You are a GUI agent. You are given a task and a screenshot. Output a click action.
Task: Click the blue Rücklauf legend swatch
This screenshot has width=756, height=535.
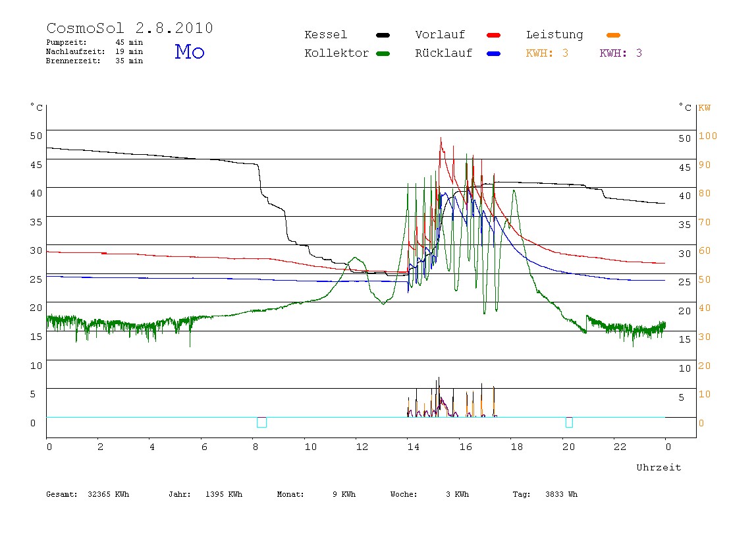point(494,53)
